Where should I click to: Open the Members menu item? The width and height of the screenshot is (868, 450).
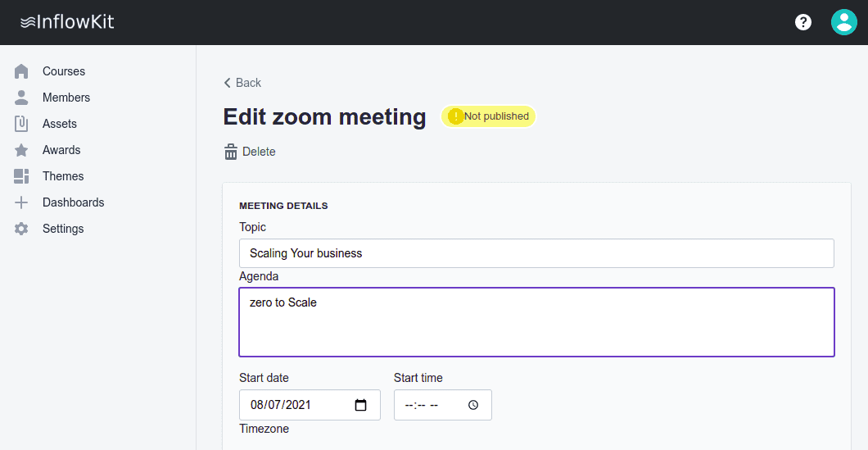click(x=66, y=98)
